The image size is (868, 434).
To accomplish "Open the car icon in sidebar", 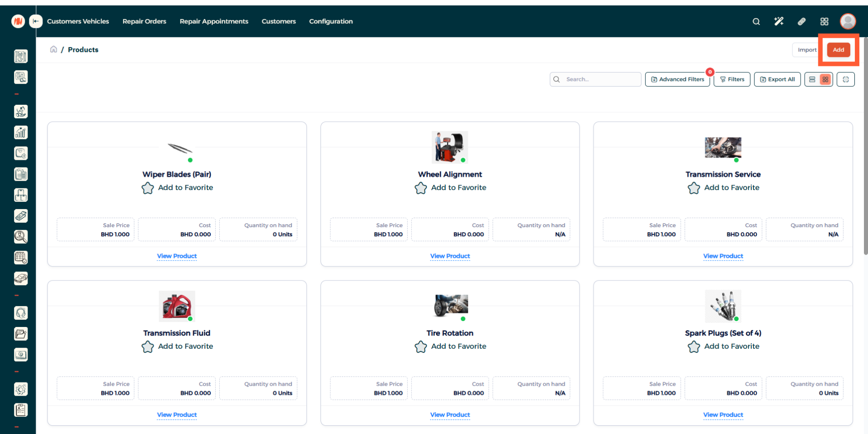I will [21, 278].
